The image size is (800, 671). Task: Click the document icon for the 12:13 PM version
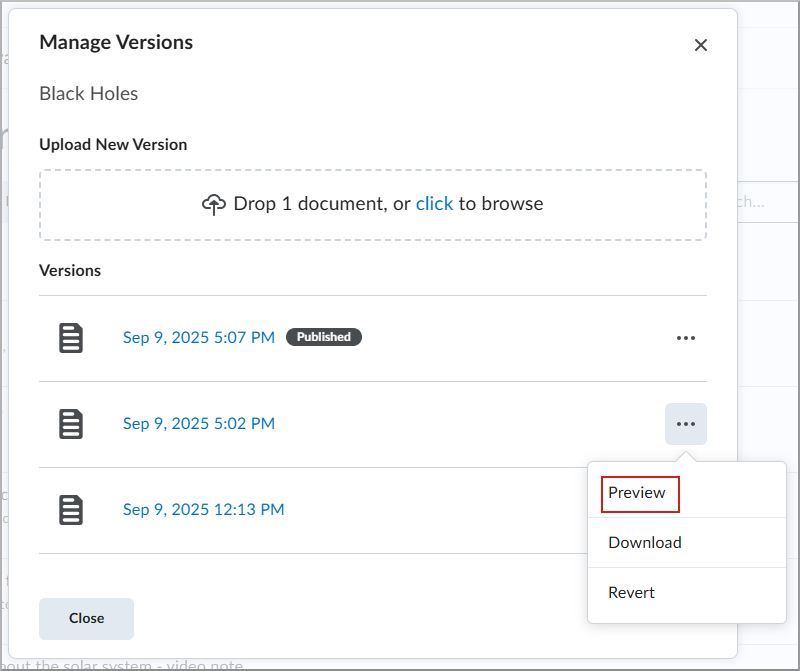(x=71, y=510)
